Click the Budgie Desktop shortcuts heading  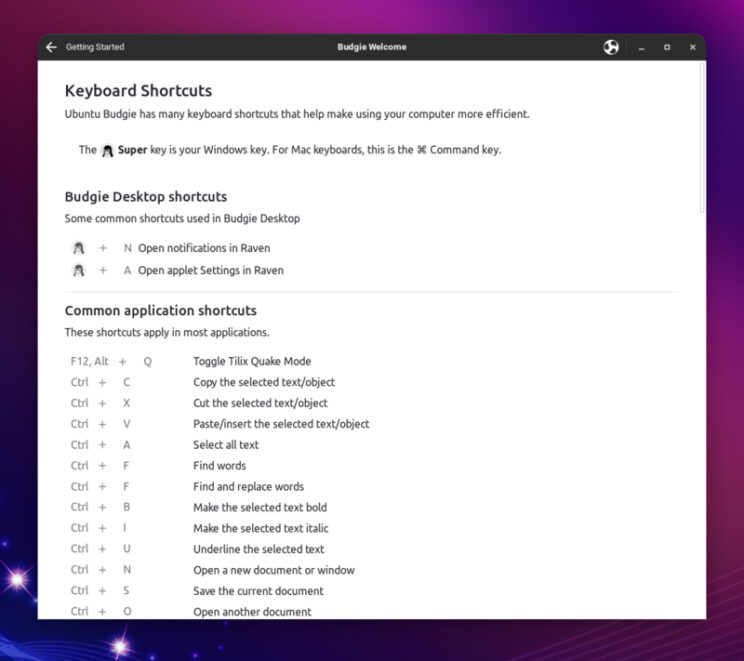(x=145, y=197)
